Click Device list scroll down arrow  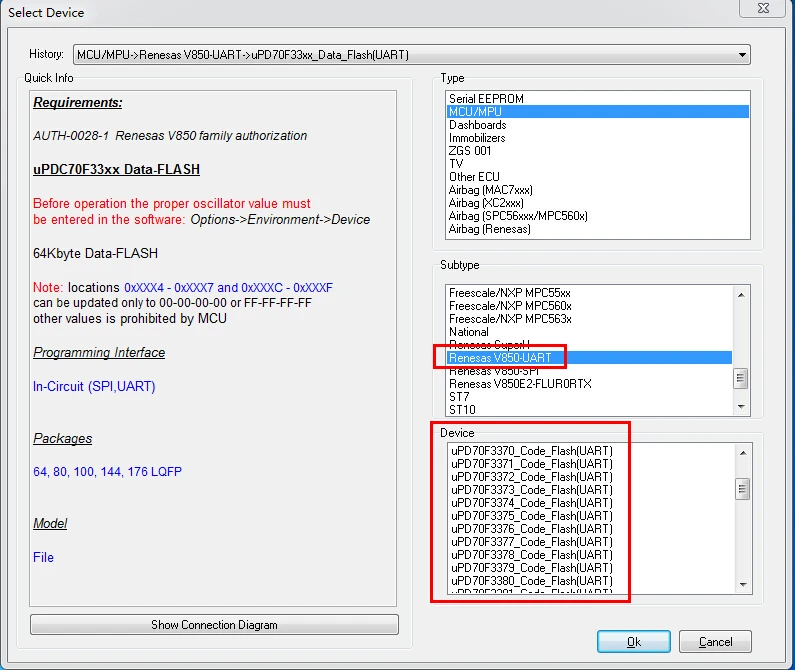pyautogui.click(x=743, y=585)
